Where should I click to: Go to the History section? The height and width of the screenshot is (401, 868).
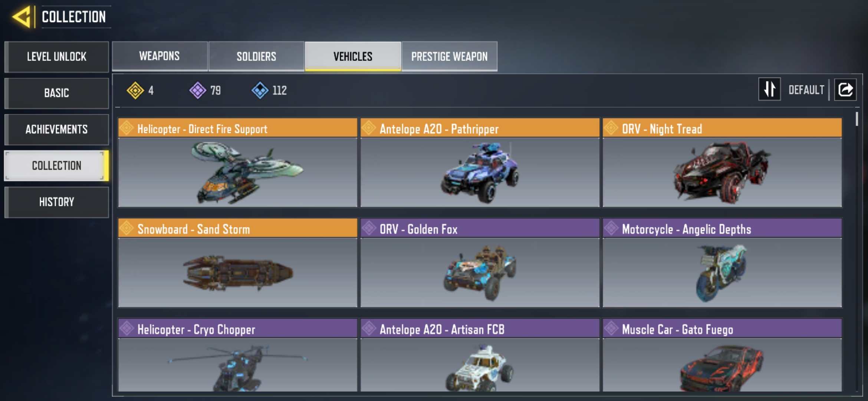pos(56,202)
